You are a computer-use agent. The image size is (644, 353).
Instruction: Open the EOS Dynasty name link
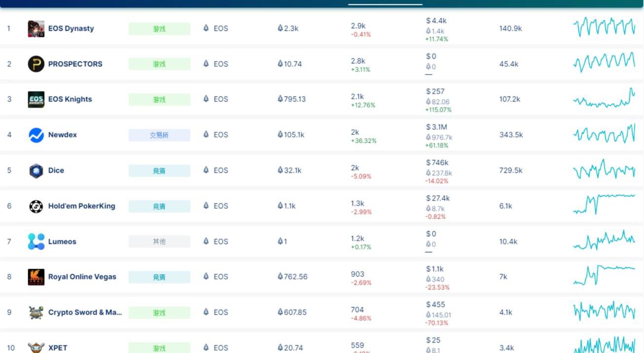[71, 29]
